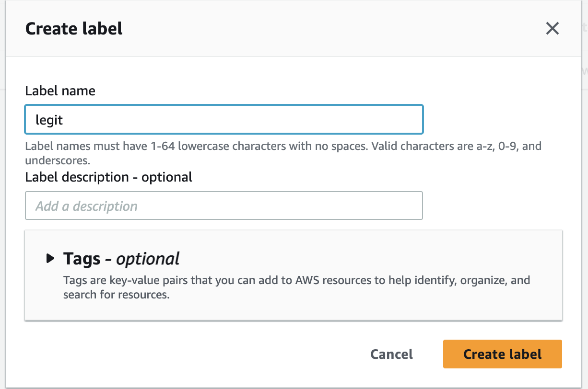
Task: Click the 'Label name' field caption
Action: click(x=60, y=91)
